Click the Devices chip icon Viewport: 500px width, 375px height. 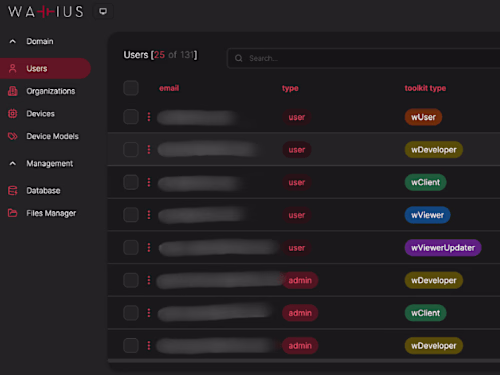coord(13,114)
